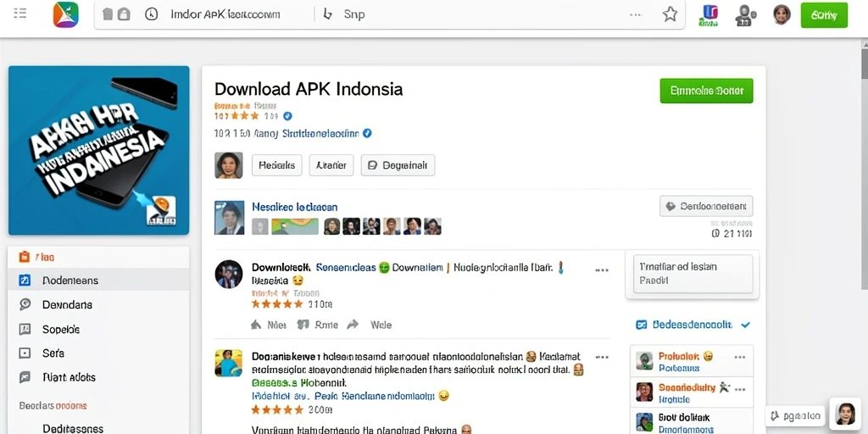Click the colorful extension icon beside the star
This screenshot has height=434, width=868.
(709, 15)
